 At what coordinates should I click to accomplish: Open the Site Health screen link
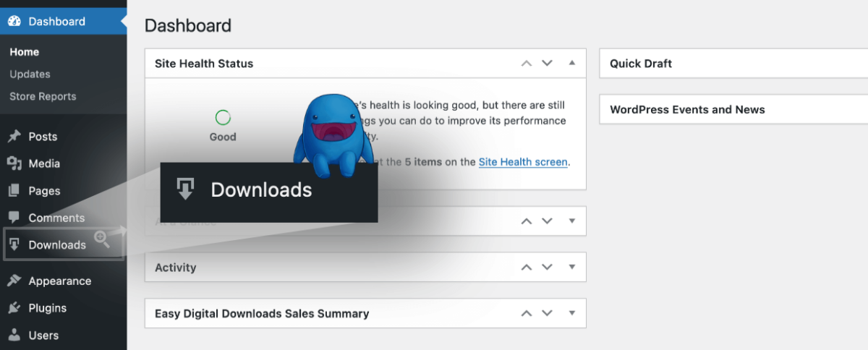(523, 162)
